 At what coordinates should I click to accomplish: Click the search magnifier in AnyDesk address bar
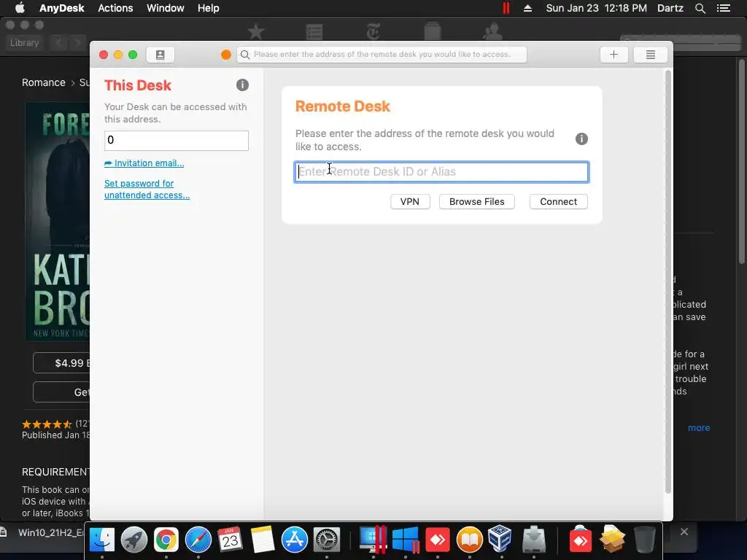245,55
